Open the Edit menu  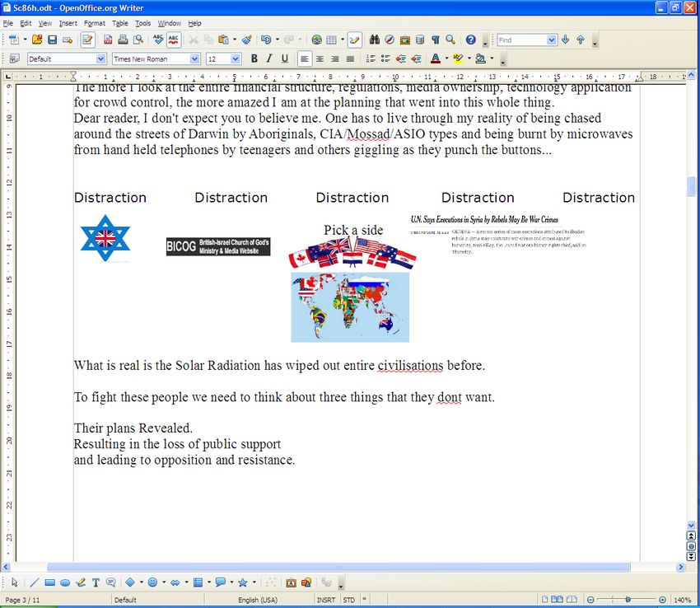tap(26, 23)
